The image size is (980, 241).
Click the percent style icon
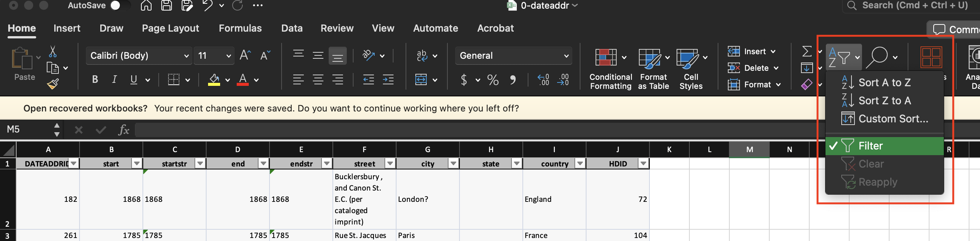click(x=493, y=80)
